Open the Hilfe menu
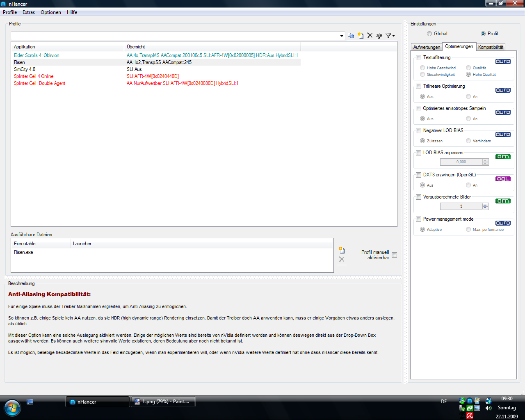Viewport: 525px width, 420px height. click(x=72, y=12)
